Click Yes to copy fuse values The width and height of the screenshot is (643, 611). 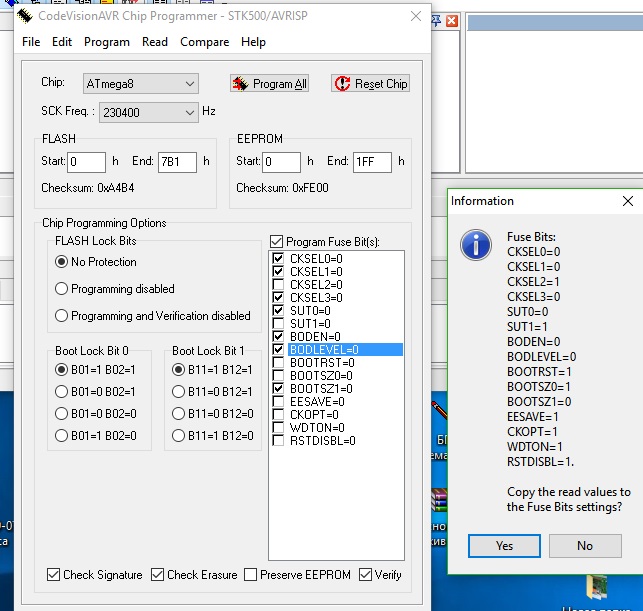coord(504,546)
